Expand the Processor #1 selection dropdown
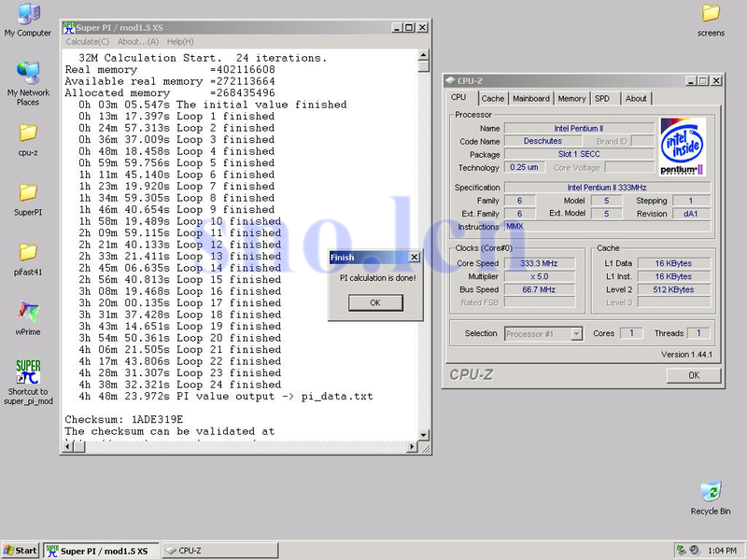The height and width of the screenshot is (560, 747). click(576, 334)
